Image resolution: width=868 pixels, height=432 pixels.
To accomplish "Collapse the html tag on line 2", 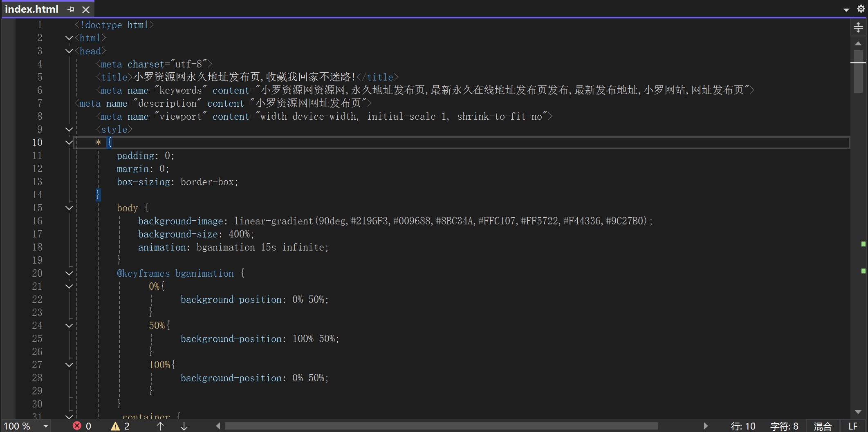I will pos(69,38).
